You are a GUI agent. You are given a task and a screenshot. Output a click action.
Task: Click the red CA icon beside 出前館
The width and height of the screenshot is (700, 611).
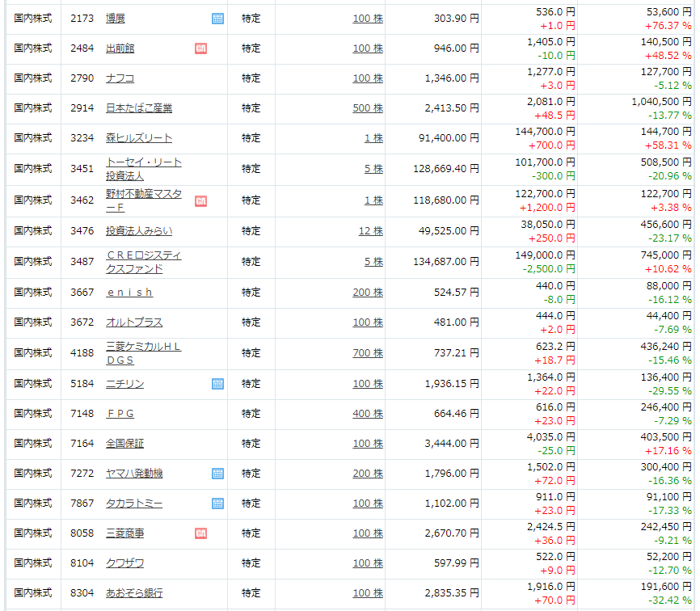pyautogui.click(x=201, y=48)
